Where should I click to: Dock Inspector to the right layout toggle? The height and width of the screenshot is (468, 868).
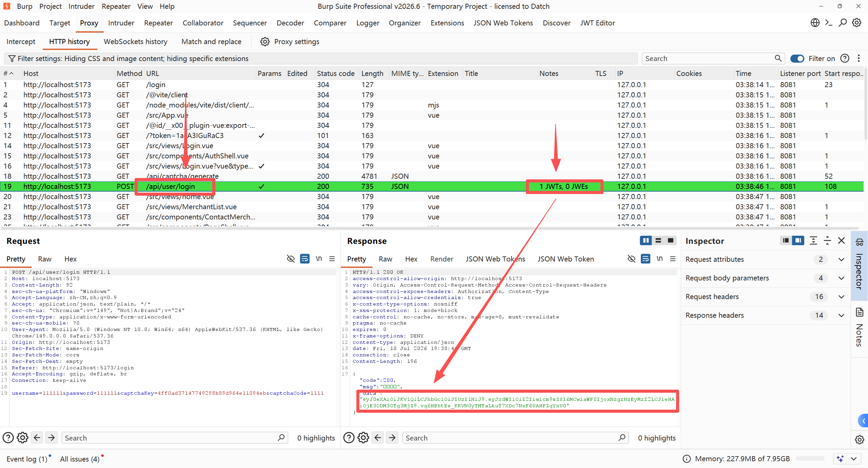click(x=798, y=240)
